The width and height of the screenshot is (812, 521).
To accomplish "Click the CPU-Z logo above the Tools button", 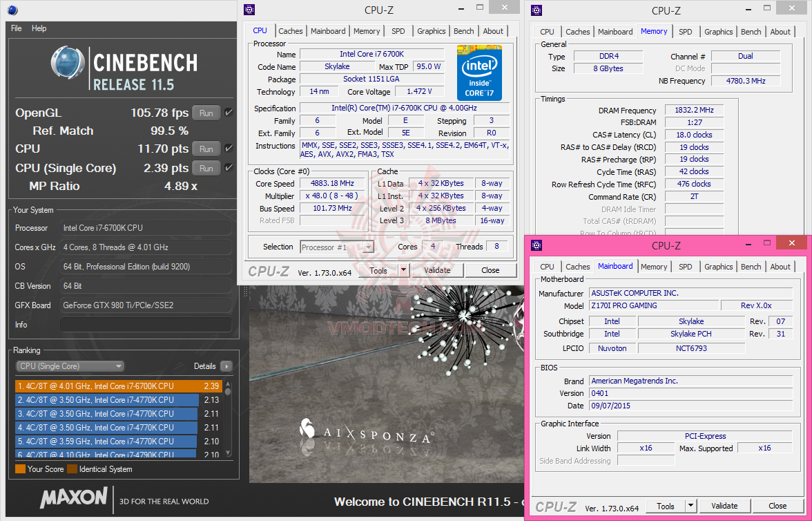I will click(x=268, y=270).
